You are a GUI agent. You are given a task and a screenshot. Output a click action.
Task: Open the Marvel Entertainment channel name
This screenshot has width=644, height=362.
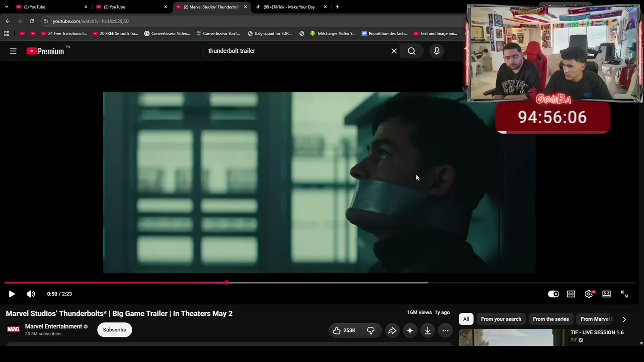coord(53,326)
